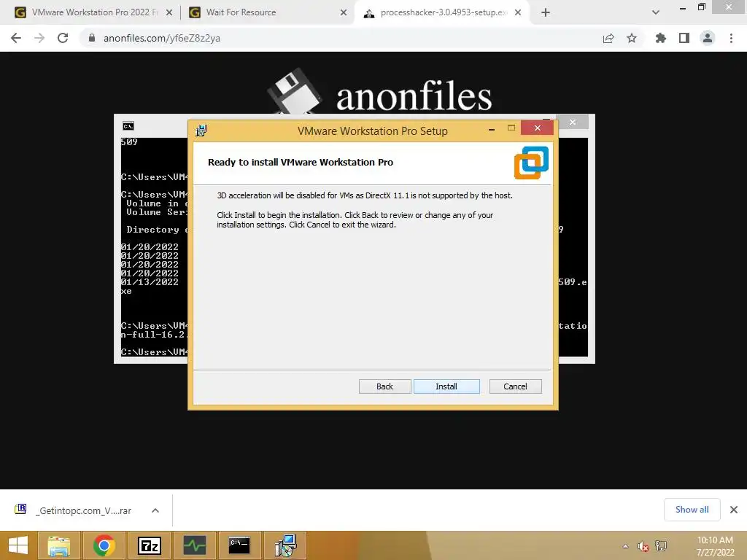
Task: Toggle Chrome side panel icon
Action: click(x=684, y=38)
